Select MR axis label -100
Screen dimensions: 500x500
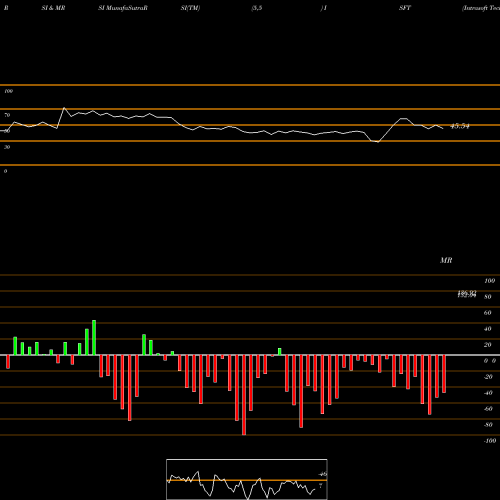[x=489, y=441]
